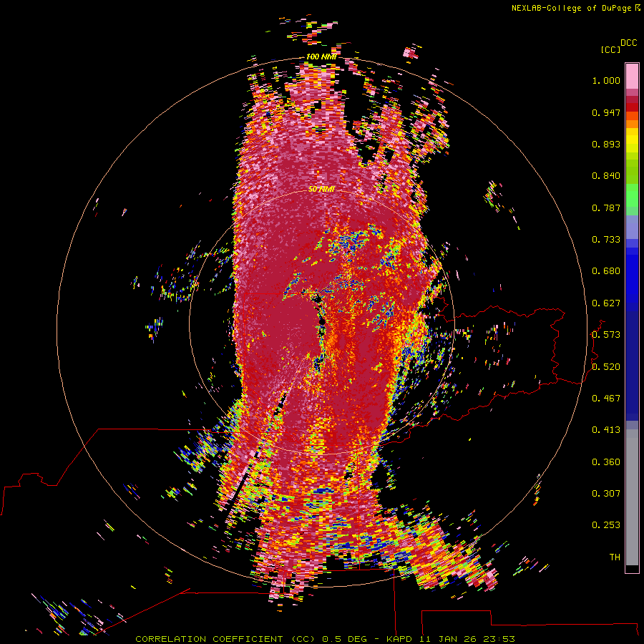Click the 0.413 legend value
Screen dimensions: 644x644
tap(606, 430)
